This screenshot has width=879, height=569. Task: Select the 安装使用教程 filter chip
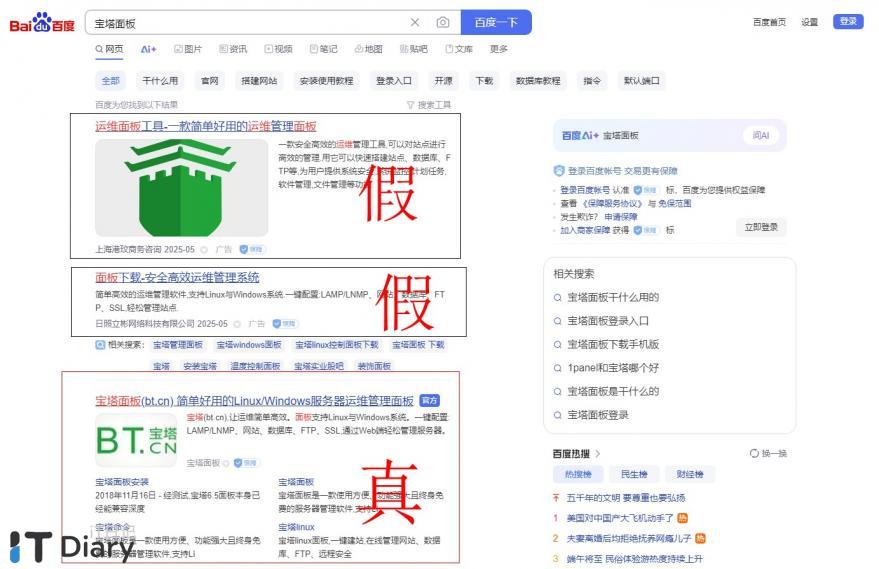point(326,81)
